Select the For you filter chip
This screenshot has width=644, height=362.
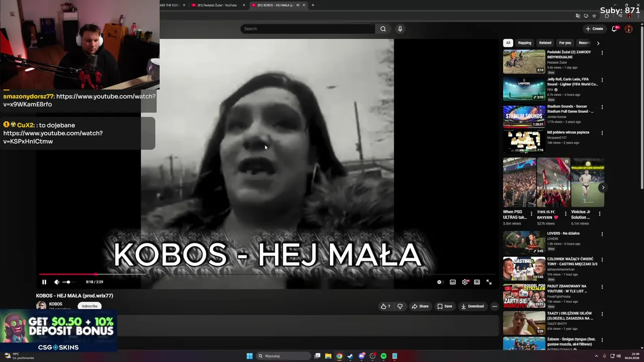pos(565,43)
